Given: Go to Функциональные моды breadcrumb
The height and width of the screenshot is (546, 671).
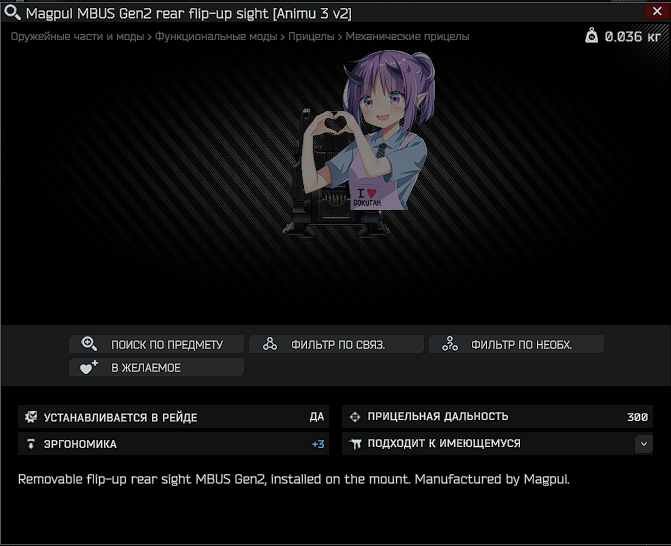Looking at the screenshot, I should coord(216,36).
